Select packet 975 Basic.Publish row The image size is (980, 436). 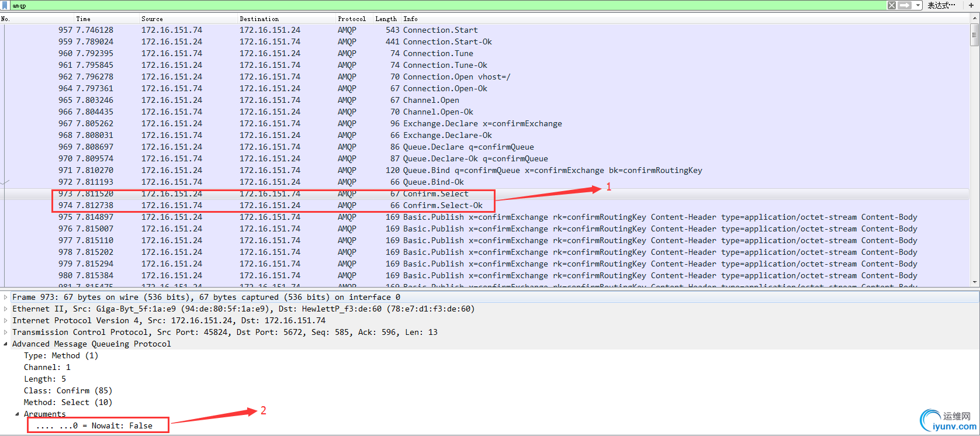(485, 217)
